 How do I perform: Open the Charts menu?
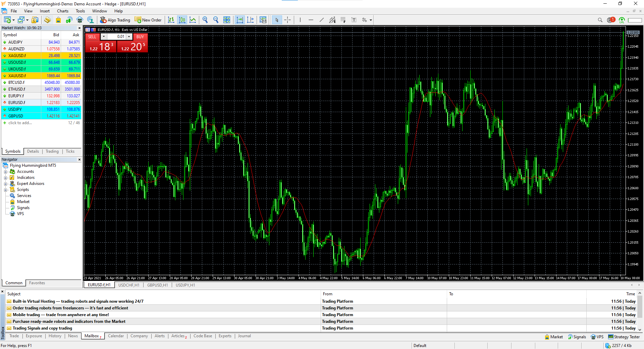pyautogui.click(x=63, y=11)
